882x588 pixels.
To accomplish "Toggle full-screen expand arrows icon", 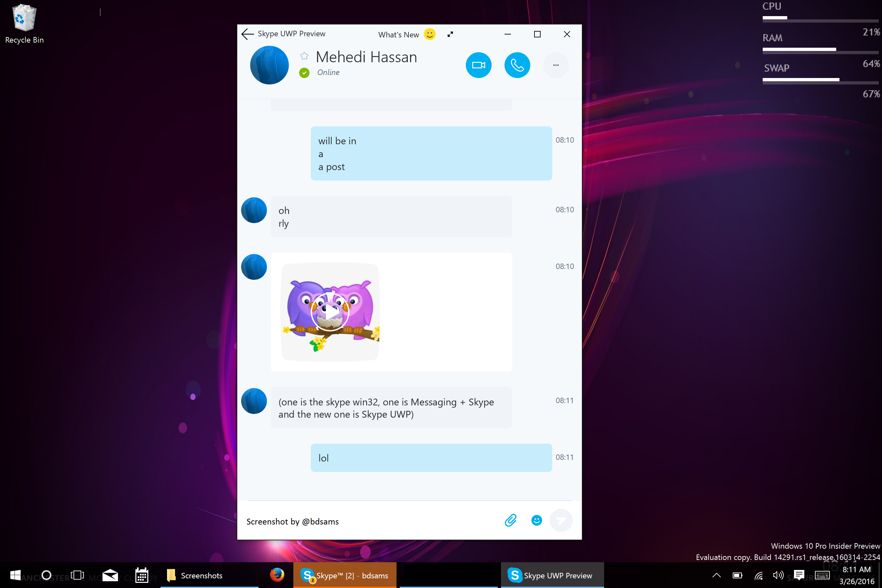I will tap(450, 34).
